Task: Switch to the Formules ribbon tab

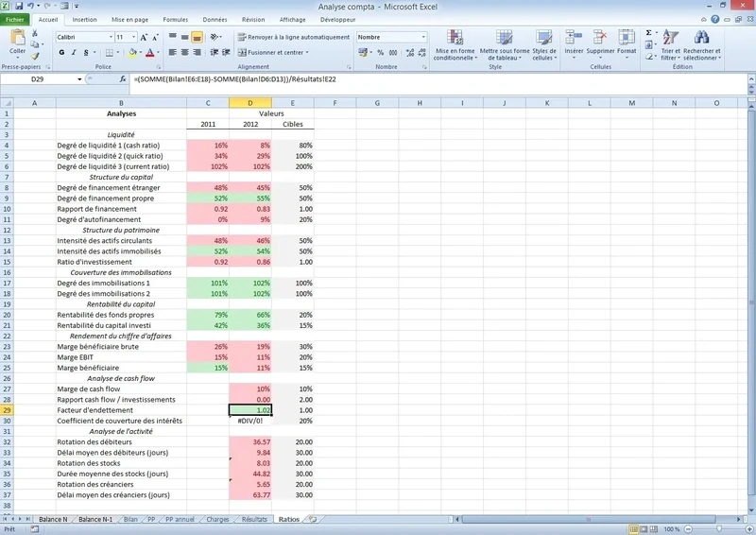Action: point(176,20)
